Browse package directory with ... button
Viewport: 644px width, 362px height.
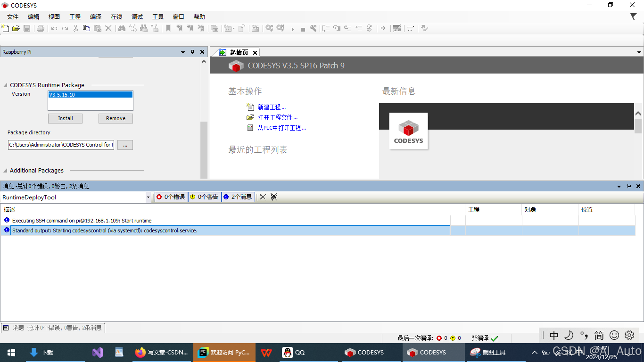pos(125,145)
